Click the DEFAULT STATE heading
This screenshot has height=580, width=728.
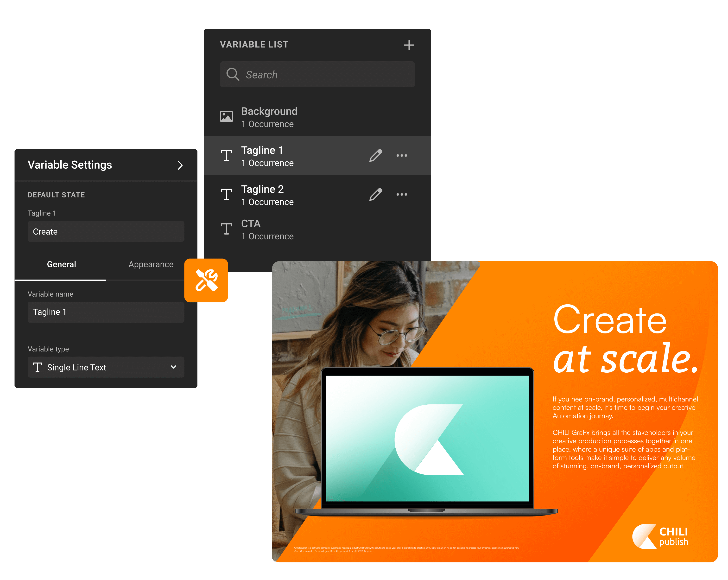pyautogui.click(x=56, y=195)
